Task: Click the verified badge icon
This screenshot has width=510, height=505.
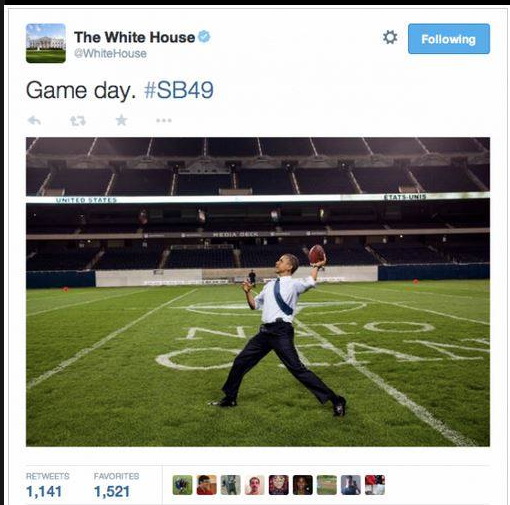Action: point(204,36)
